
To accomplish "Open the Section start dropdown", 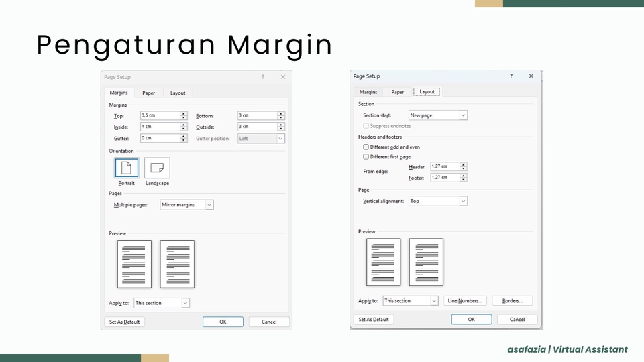I will [463, 115].
